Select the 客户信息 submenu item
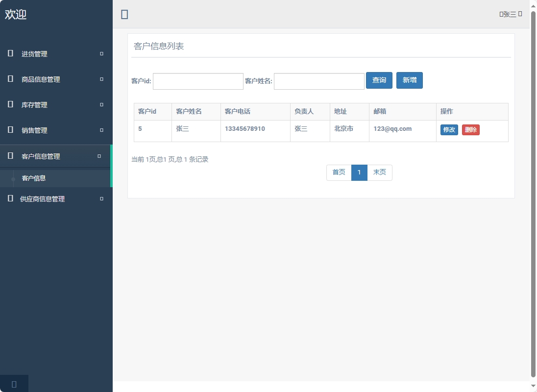 [34, 178]
